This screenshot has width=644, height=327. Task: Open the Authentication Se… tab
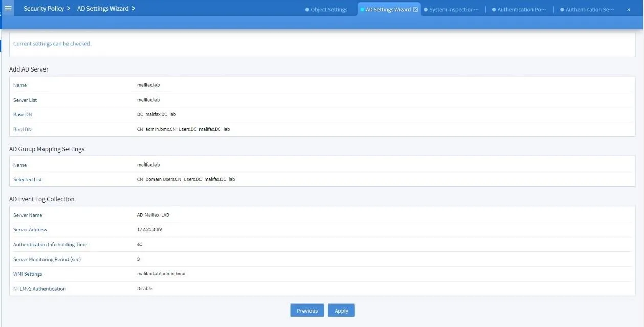[587, 9]
